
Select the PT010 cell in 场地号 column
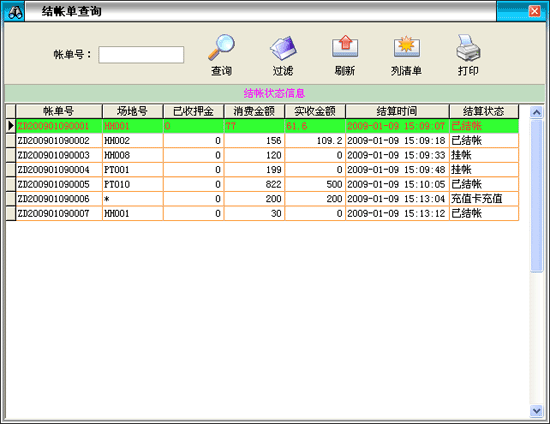pos(133,184)
